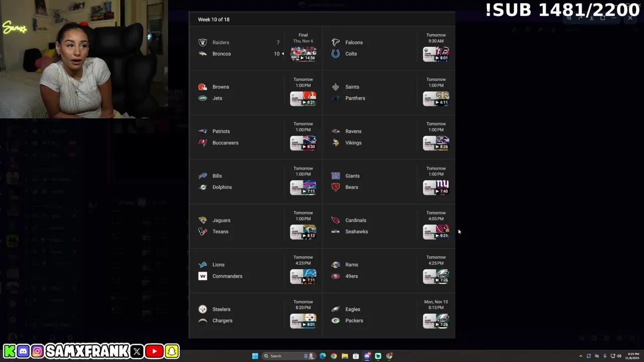Select the 'Buccaneers' team name

[225, 143]
